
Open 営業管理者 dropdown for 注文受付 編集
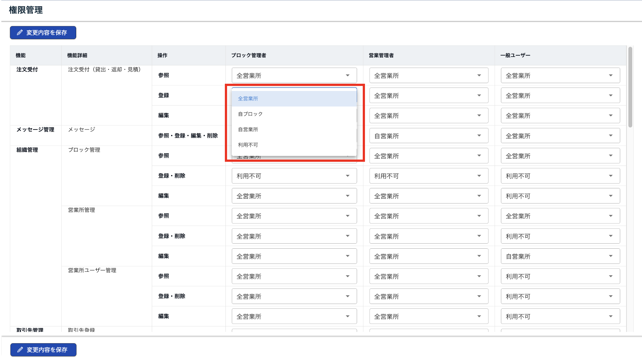coord(429,116)
